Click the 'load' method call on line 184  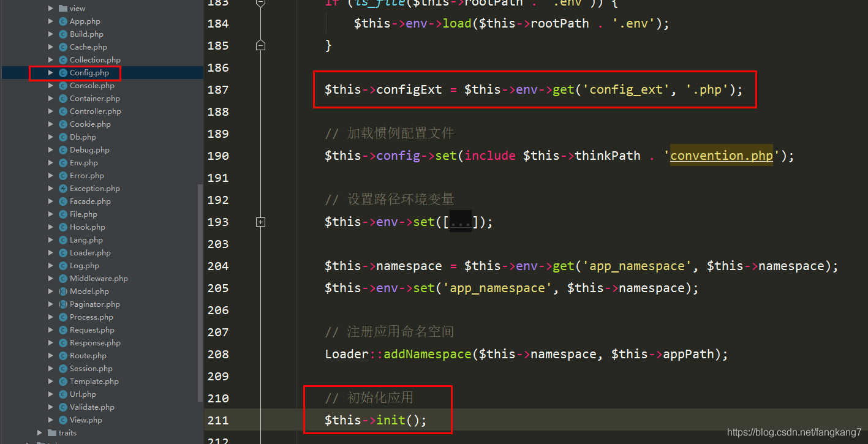tap(458, 23)
